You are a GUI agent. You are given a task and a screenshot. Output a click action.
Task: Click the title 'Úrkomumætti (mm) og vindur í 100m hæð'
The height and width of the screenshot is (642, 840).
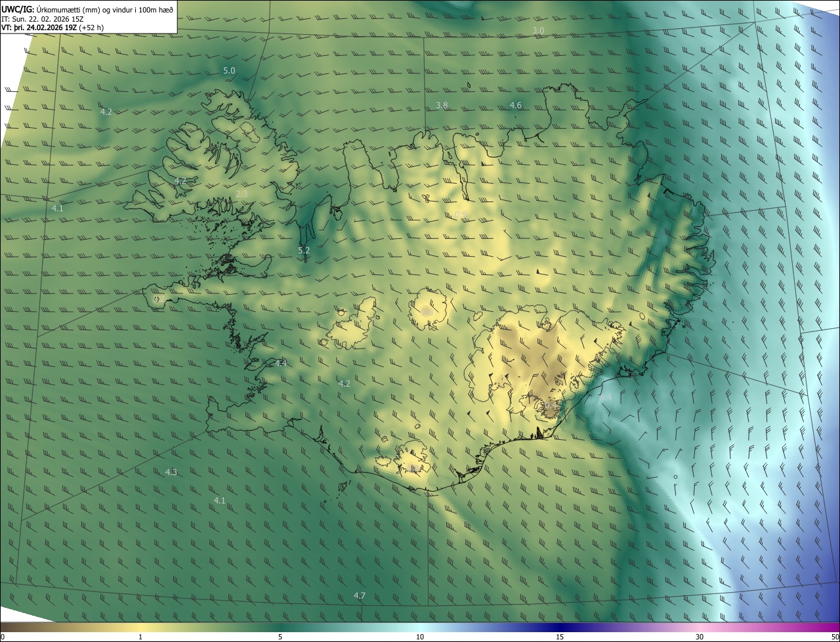coord(105,9)
